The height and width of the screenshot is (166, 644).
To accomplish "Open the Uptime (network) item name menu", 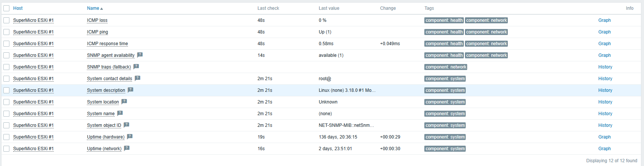I will (x=104, y=149).
